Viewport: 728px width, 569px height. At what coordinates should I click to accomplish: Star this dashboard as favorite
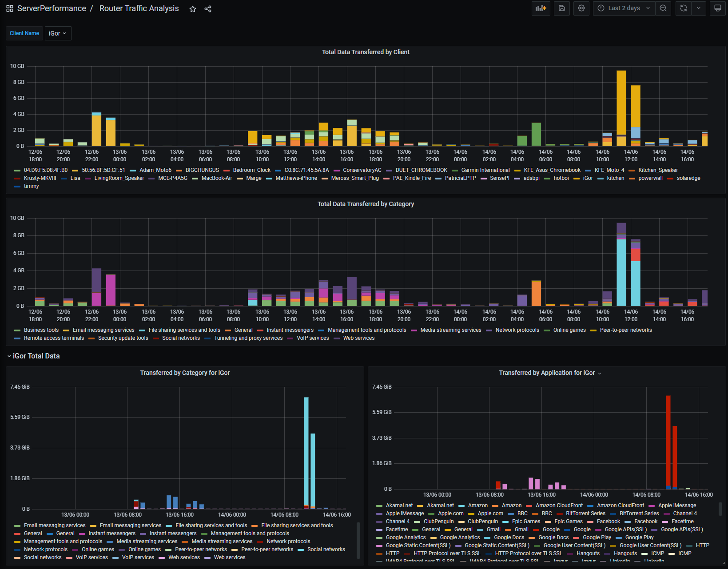(193, 9)
